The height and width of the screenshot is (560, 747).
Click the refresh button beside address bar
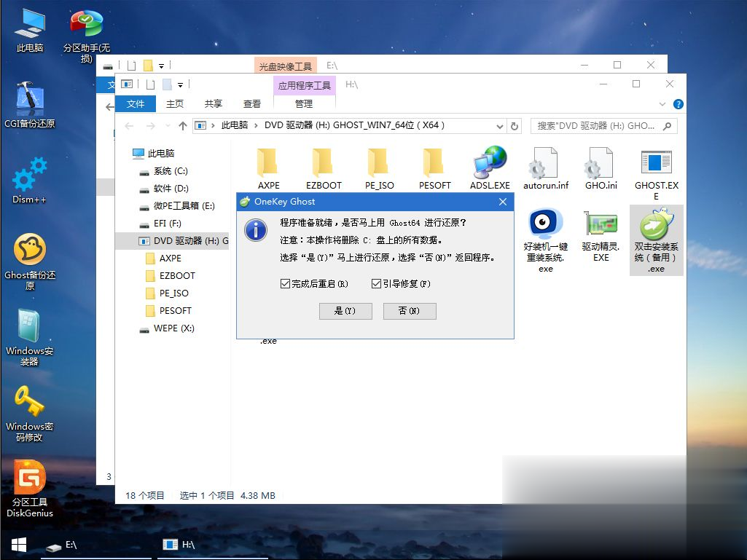coord(514,126)
